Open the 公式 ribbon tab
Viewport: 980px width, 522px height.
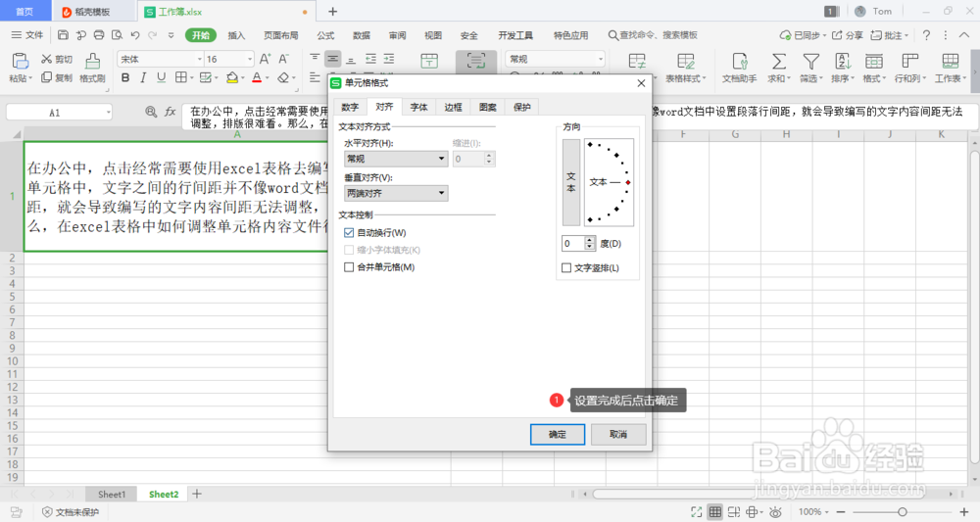tap(325, 35)
